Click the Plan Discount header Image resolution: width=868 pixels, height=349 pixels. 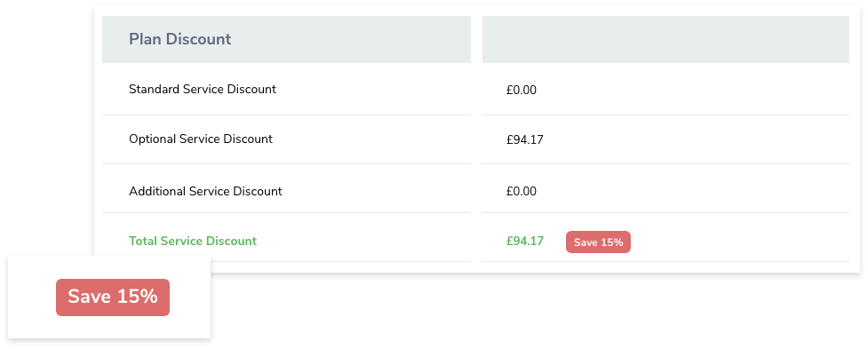[x=180, y=39]
